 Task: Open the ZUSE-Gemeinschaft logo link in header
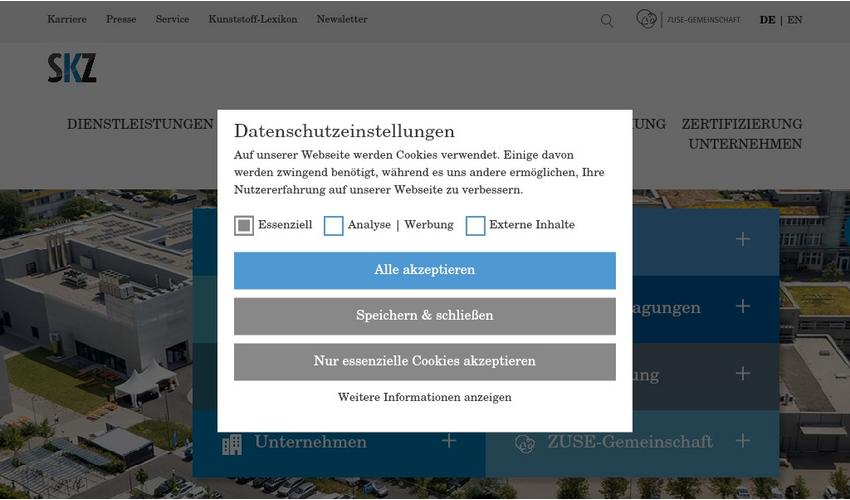point(688,19)
